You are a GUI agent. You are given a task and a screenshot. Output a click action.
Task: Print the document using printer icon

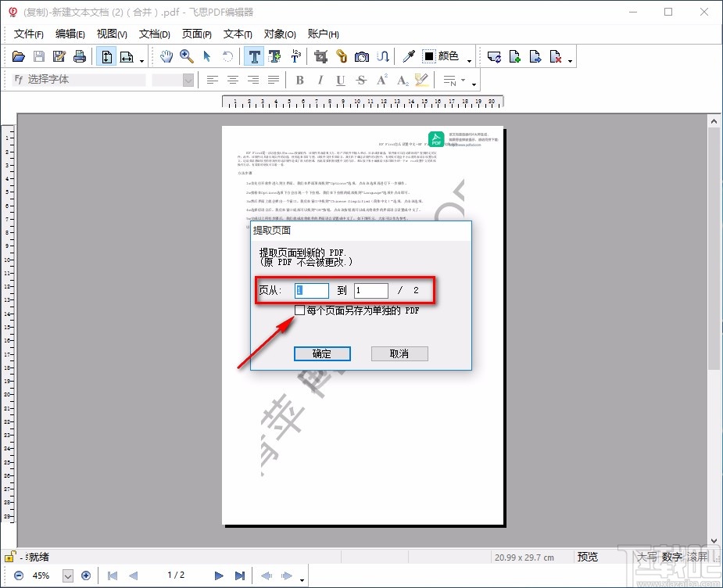79,57
